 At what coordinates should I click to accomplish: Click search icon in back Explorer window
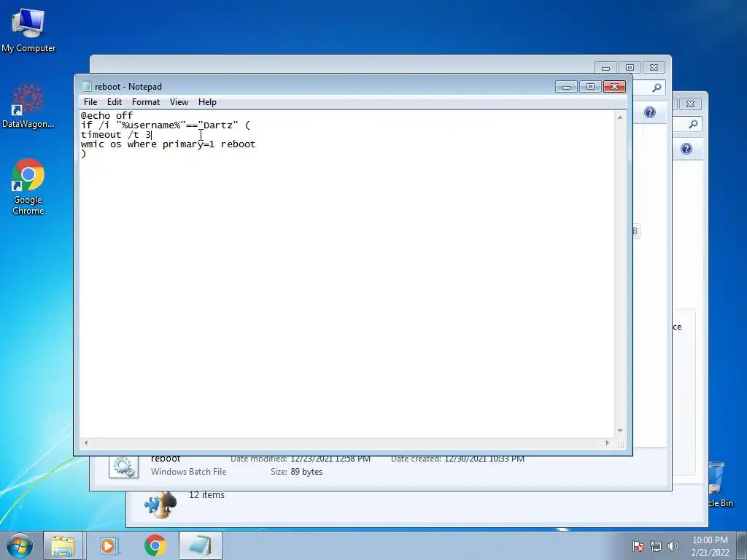[657, 87]
